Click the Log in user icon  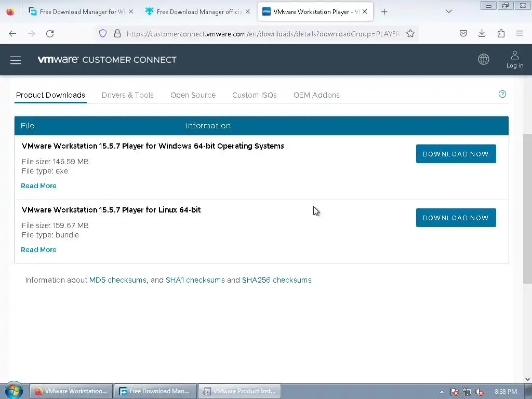pos(515,60)
